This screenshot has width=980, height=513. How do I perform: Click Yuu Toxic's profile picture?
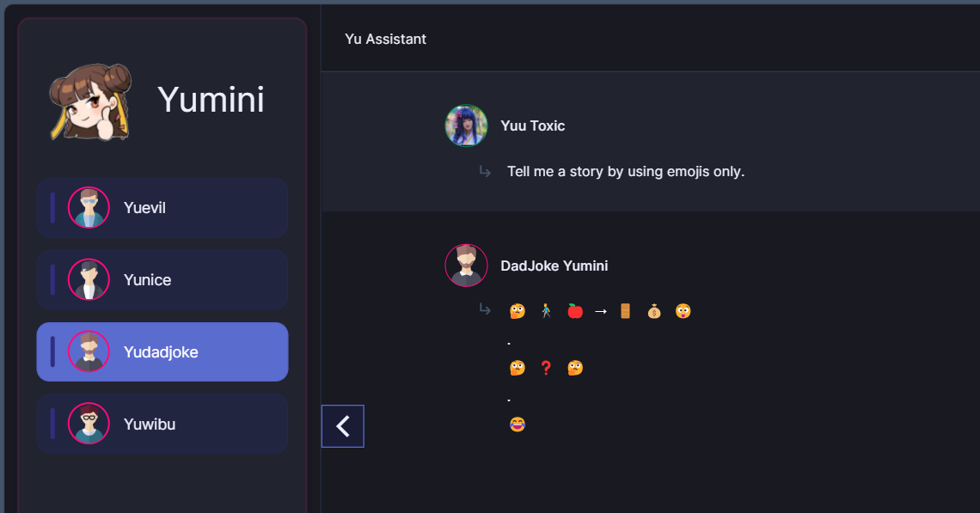pos(466,126)
